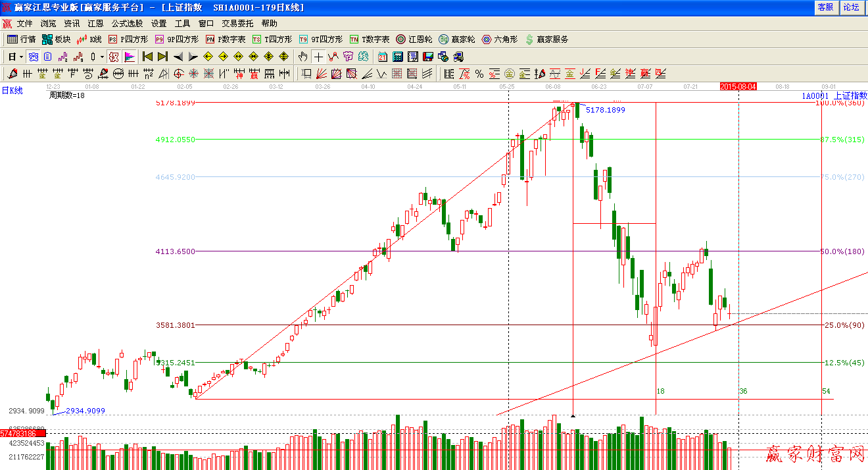This screenshot has height=470, width=868.
Task: Open the 公式选股 menu
Action: click(126, 23)
